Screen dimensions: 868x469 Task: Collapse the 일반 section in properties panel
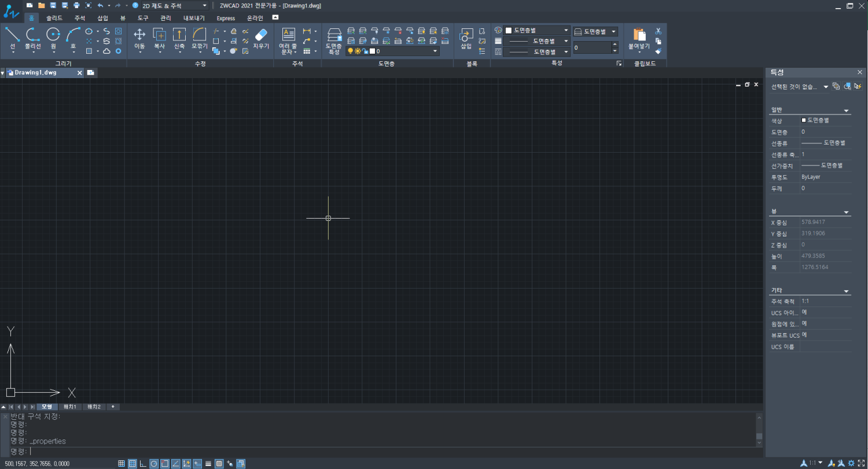[846, 110]
